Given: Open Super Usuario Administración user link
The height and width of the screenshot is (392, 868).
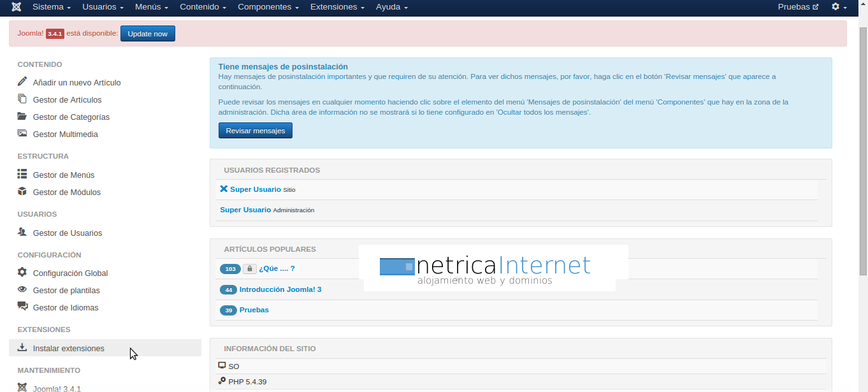Looking at the screenshot, I should [245, 210].
